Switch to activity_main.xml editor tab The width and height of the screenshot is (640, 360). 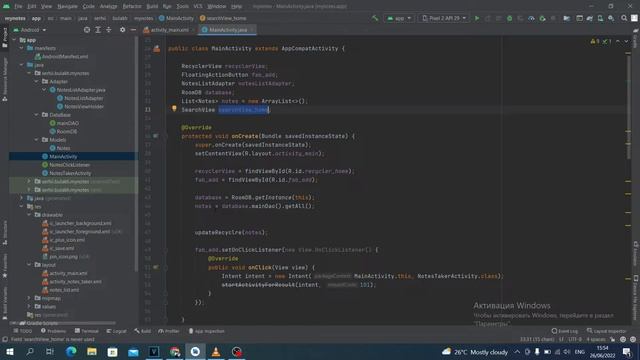pos(169,30)
